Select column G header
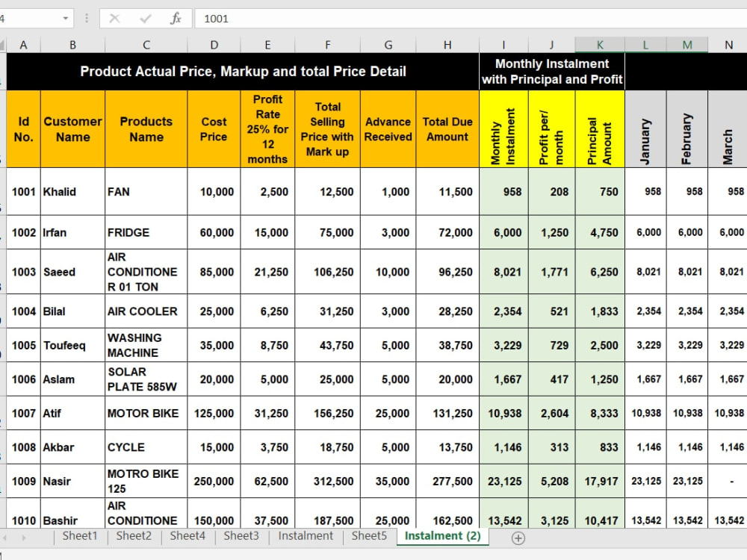Screen dimensions: 747x560 click(x=388, y=46)
